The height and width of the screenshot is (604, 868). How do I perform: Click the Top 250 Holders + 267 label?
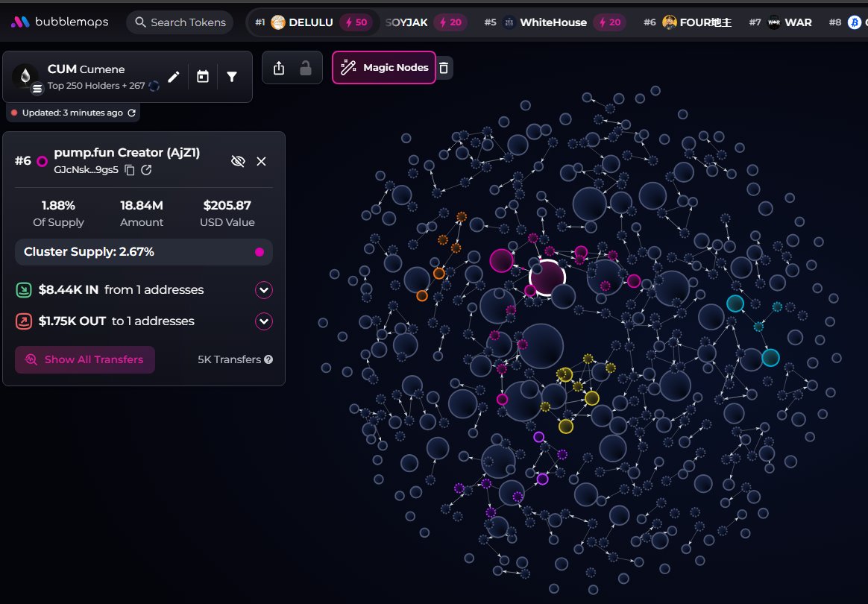pyautogui.click(x=96, y=85)
